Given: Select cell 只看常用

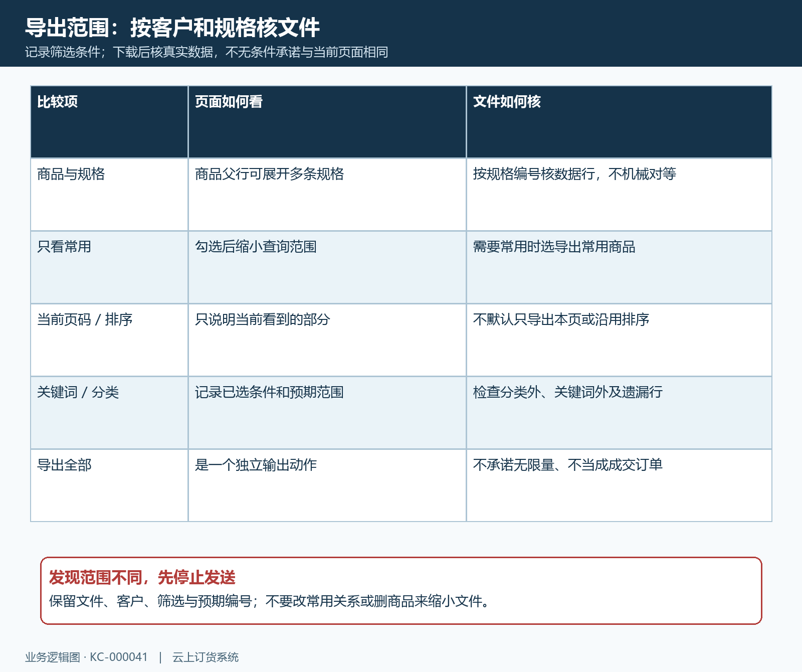Looking at the screenshot, I should pos(109,267).
